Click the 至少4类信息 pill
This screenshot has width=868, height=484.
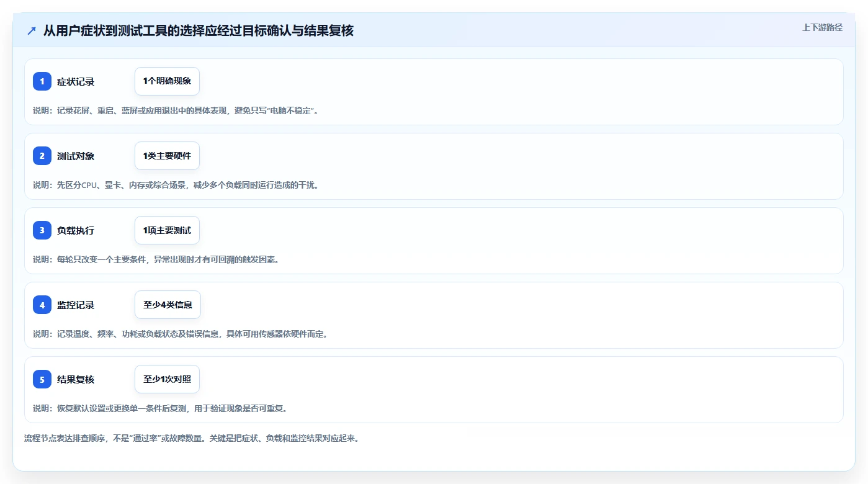[168, 305]
